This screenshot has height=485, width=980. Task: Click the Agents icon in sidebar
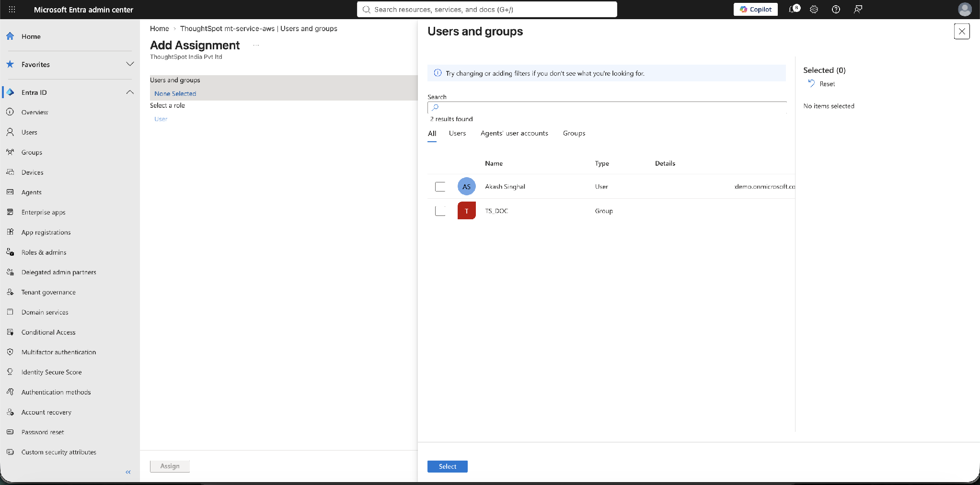click(x=10, y=192)
